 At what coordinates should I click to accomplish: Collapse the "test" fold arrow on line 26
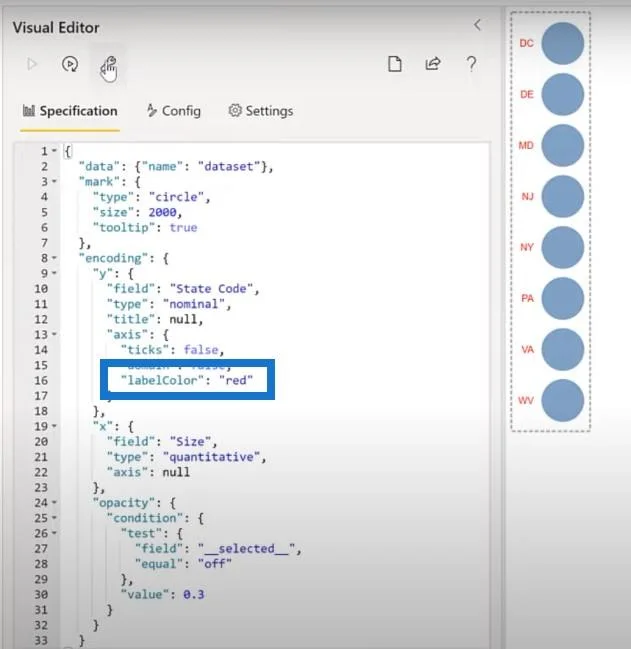(x=54, y=534)
